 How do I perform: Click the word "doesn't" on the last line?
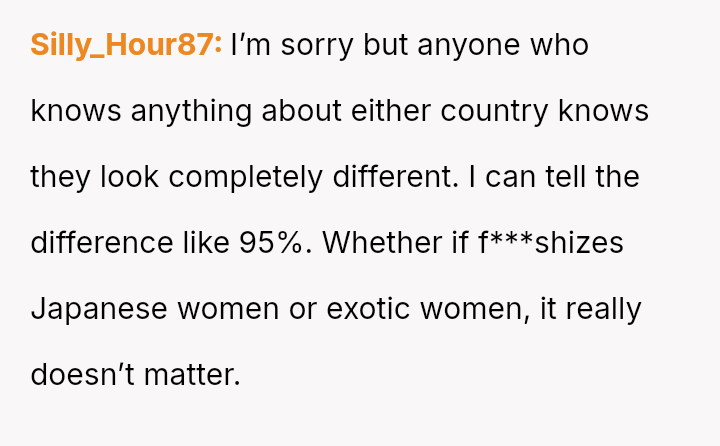pos(79,374)
